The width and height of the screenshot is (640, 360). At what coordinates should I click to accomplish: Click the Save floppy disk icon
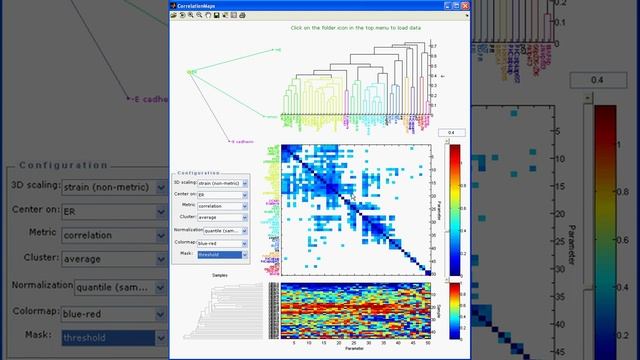tap(216, 16)
